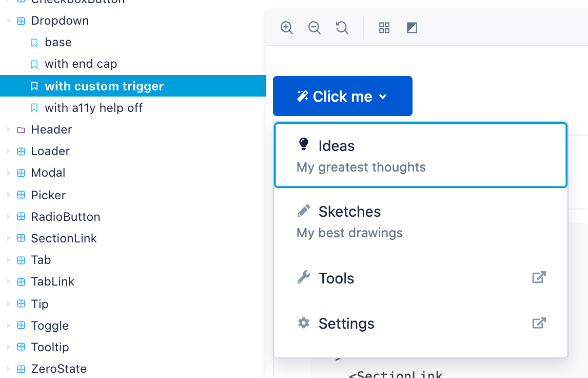
Task: Open the with end cap story
Action: (x=81, y=64)
